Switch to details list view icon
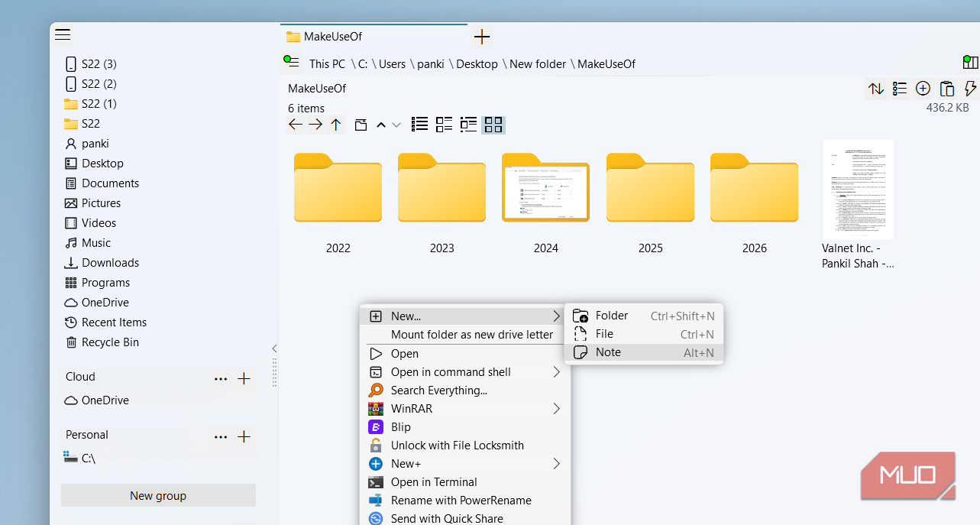The width and height of the screenshot is (980, 525). [444, 125]
